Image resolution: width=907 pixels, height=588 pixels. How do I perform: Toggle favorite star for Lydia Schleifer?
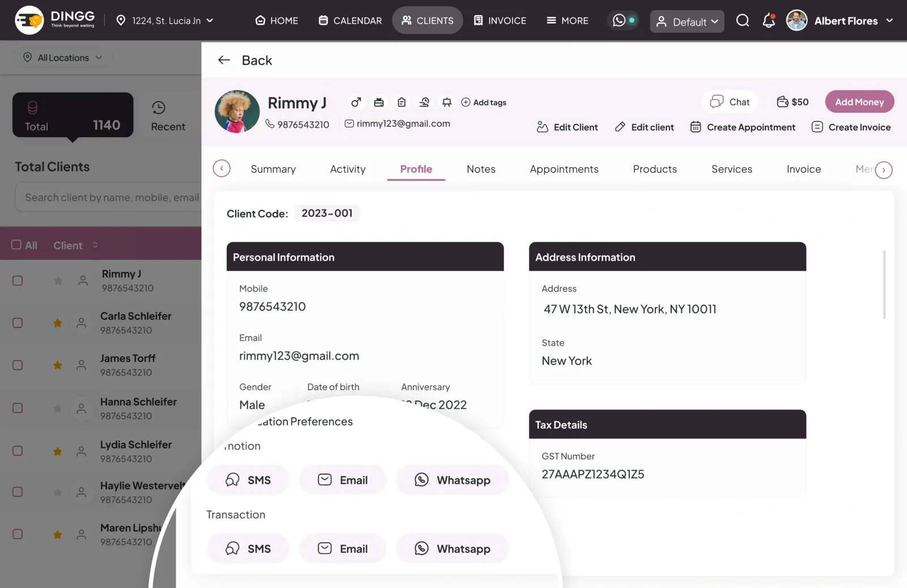click(x=58, y=451)
